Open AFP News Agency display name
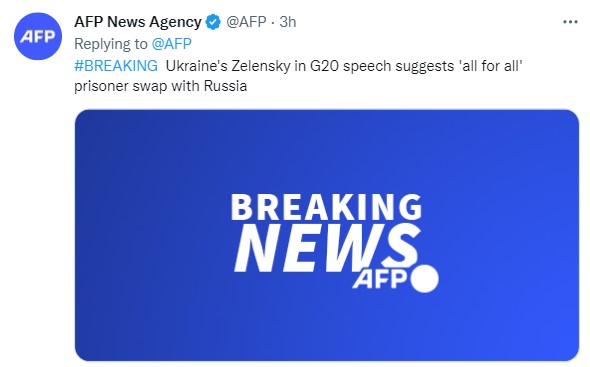This screenshot has height=367, width=590. tap(138, 22)
